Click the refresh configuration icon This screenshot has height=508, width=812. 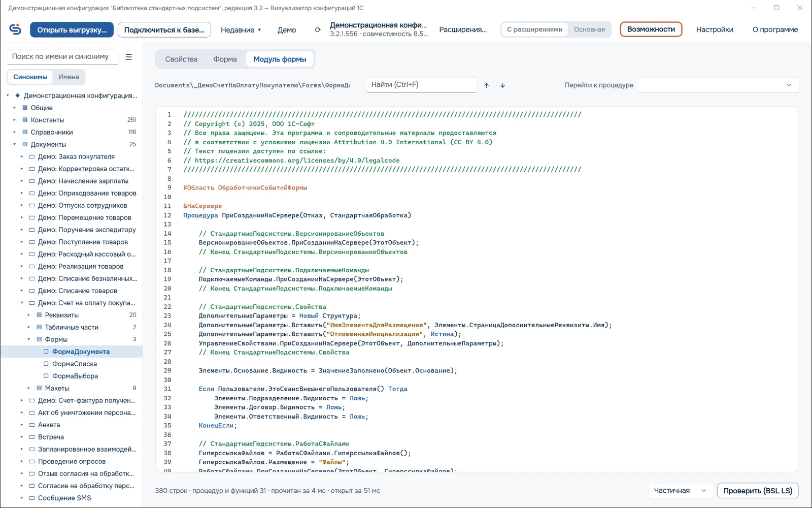tap(318, 30)
